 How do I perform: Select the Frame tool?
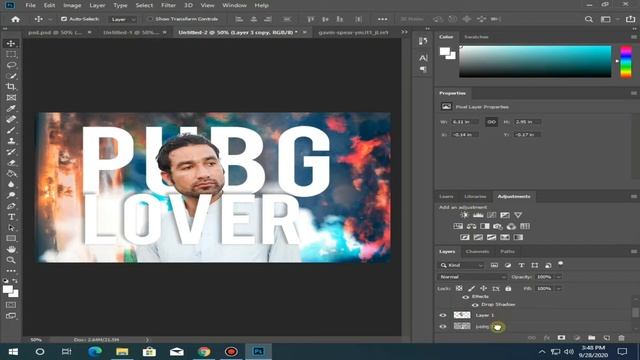11,98
